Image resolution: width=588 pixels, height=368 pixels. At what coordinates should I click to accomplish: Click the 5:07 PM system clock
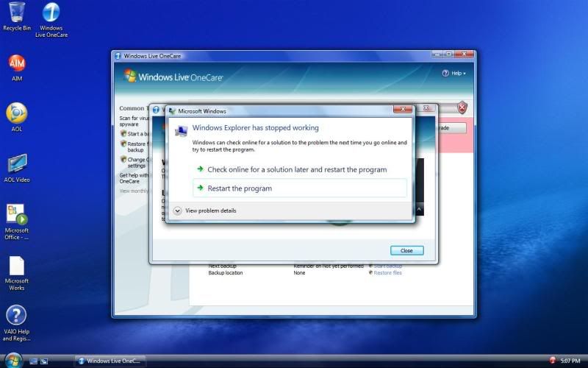point(570,361)
